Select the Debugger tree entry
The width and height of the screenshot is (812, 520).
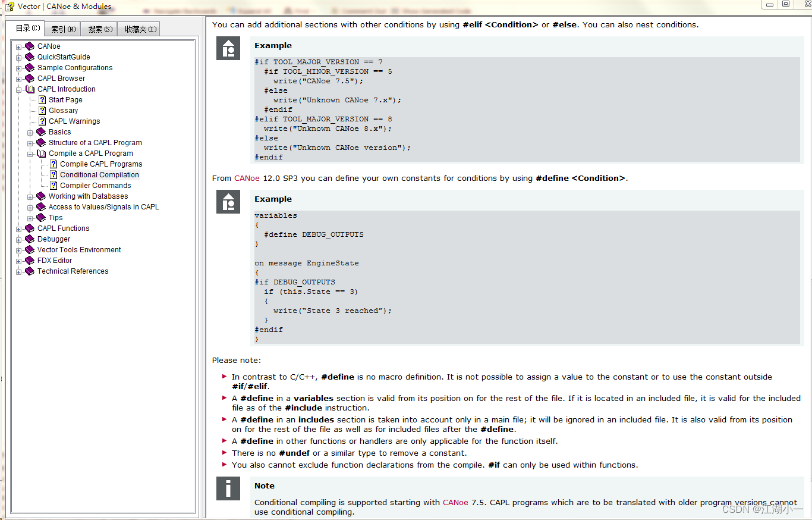pos(53,239)
